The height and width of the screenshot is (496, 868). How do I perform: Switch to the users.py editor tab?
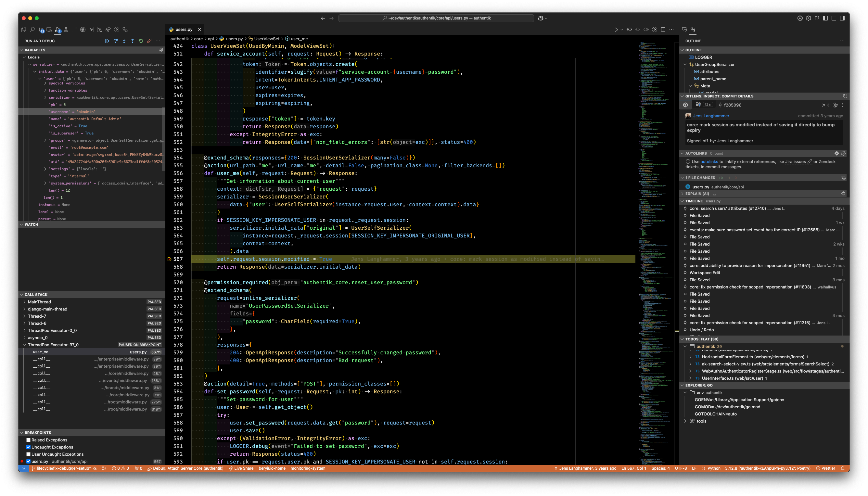(184, 29)
